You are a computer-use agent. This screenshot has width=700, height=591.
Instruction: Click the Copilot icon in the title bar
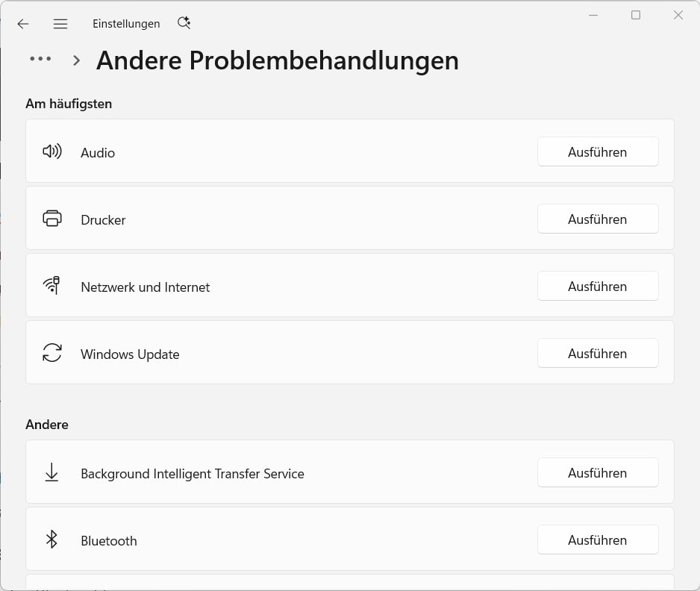[x=184, y=23]
